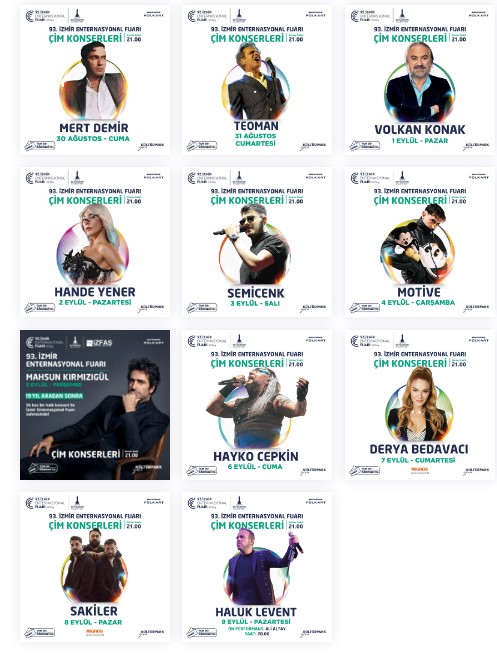
Task: Open the Mert Demir concert poster
Action: (95, 80)
